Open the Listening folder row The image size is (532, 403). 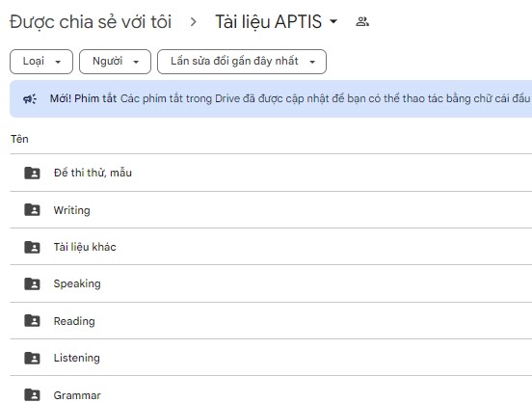(x=271, y=357)
